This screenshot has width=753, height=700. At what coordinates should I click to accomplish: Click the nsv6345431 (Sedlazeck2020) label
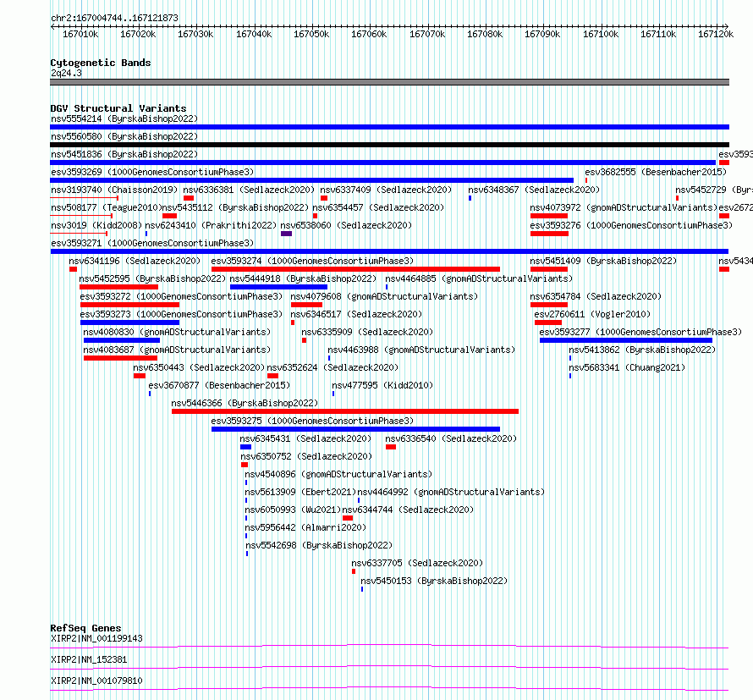[x=305, y=438]
